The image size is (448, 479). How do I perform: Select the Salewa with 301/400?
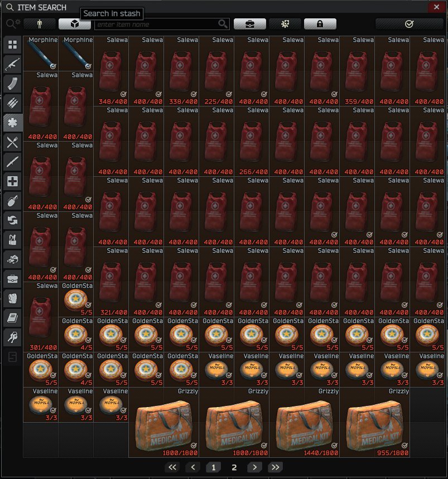pyautogui.click(x=41, y=317)
